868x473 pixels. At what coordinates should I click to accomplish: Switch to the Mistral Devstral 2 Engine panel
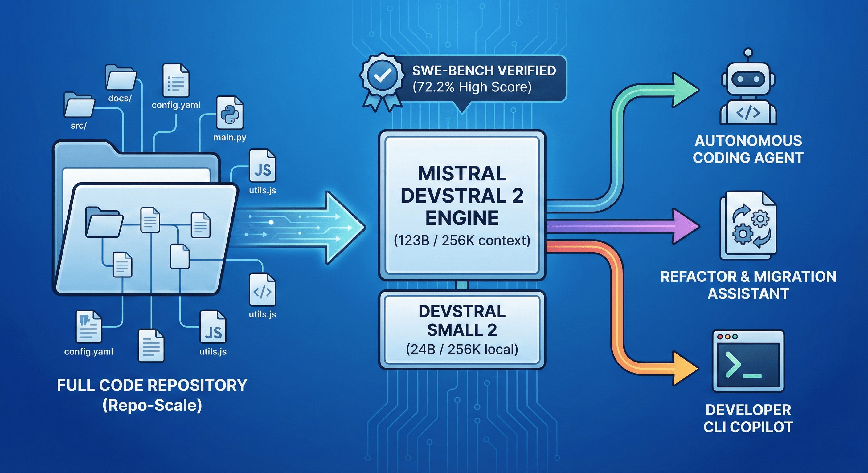point(462,204)
